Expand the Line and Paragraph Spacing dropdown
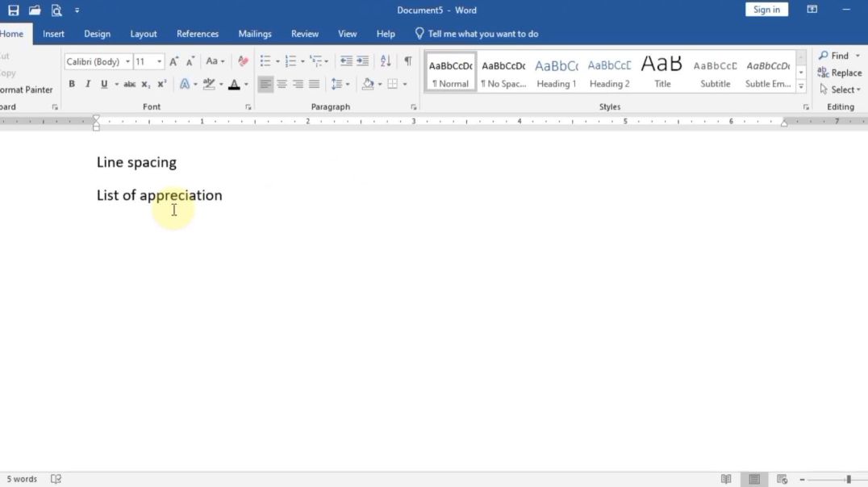This screenshot has width=868, height=487. 347,84
